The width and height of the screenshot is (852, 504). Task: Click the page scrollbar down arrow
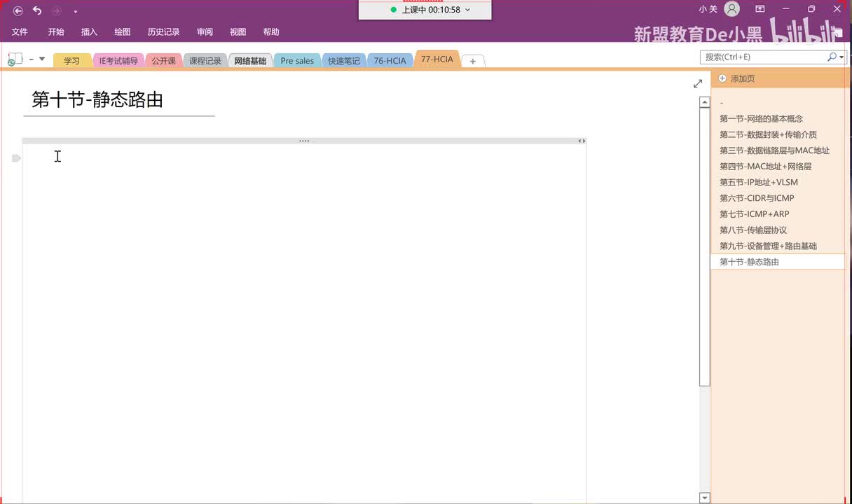pos(705,498)
